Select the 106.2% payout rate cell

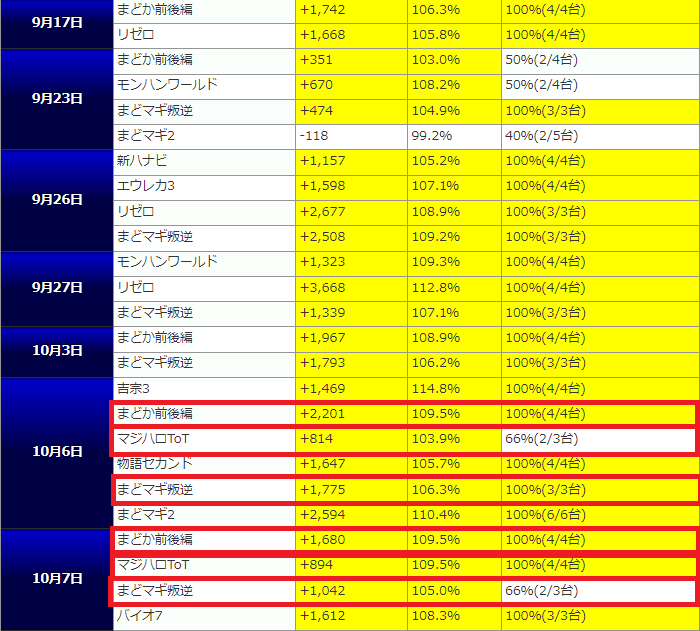coord(454,364)
